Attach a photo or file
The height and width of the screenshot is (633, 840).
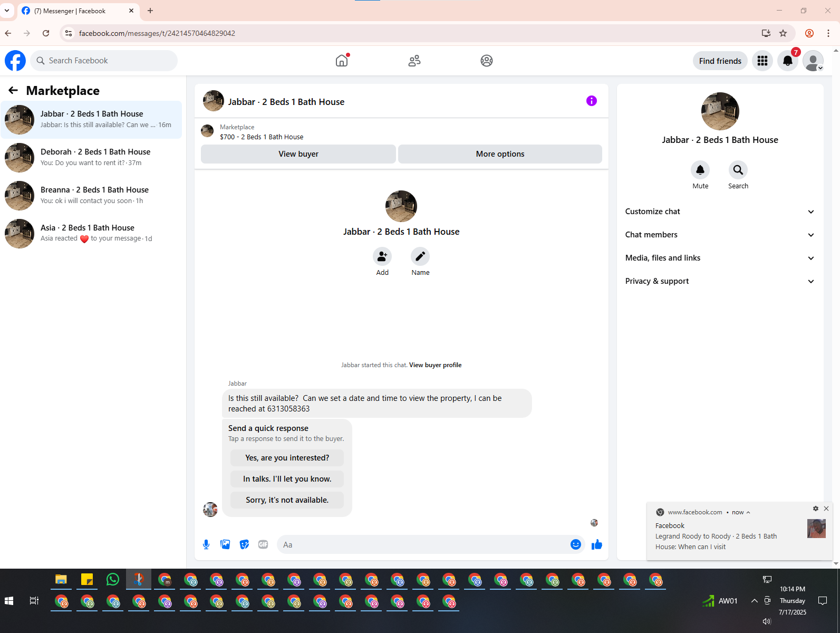pyautogui.click(x=225, y=544)
